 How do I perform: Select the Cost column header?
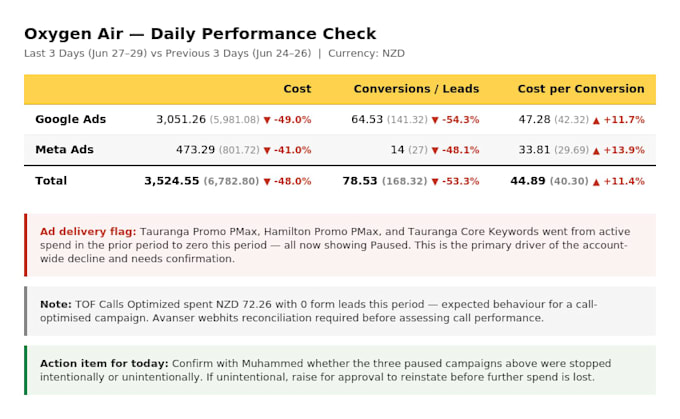coord(297,89)
